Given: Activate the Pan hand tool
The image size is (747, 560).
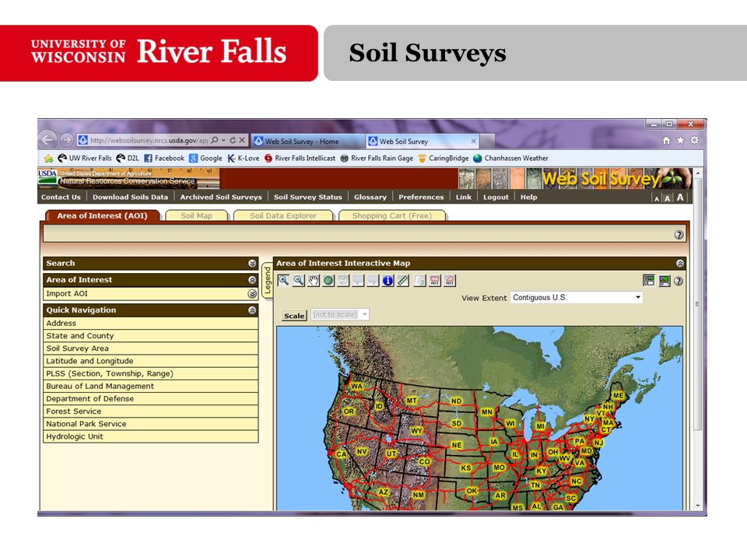Looking at the screenshot, I should click(314, 281).
